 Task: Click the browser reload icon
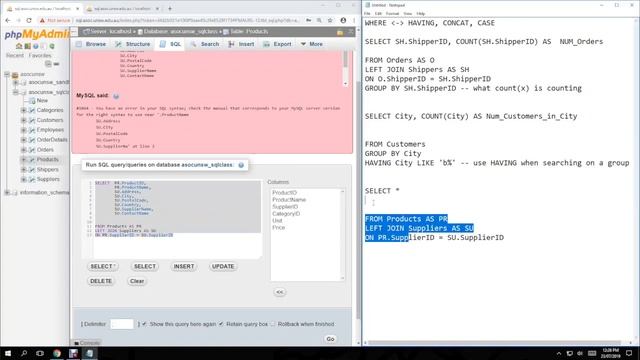click(x=29, y=20)
